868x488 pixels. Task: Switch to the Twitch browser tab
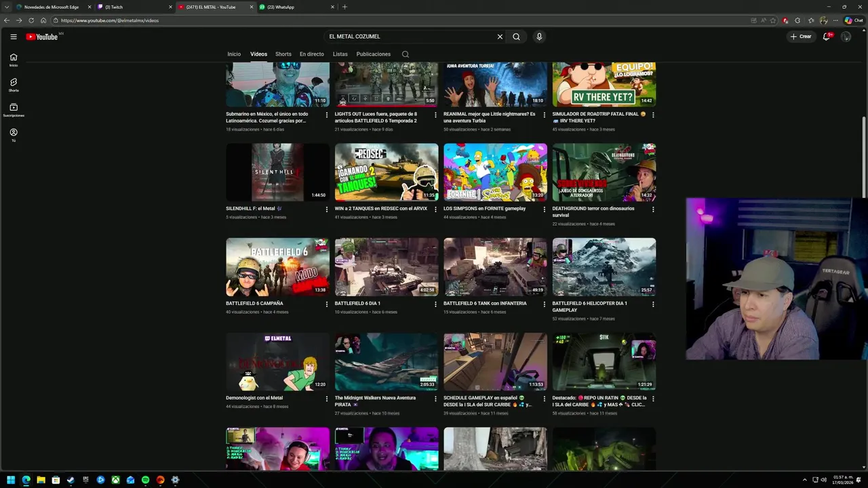click(134, 7)
